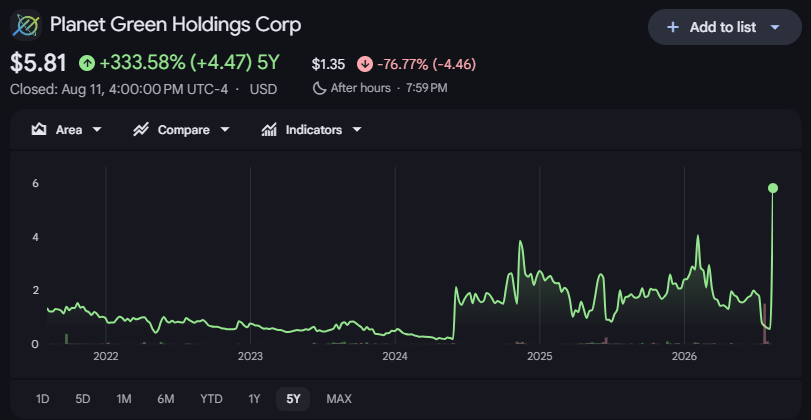
Task: Choose the YTD time range
Action: point(211,399)
